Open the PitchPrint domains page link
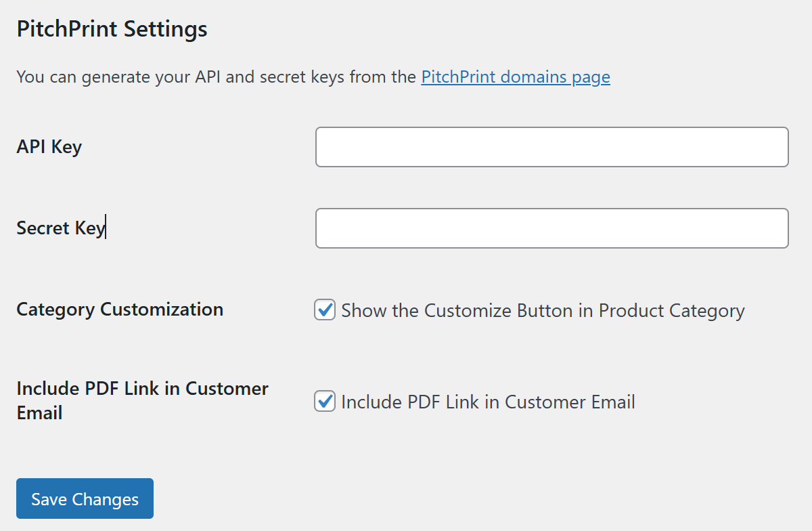812x531 pixels. coord(515,77)
